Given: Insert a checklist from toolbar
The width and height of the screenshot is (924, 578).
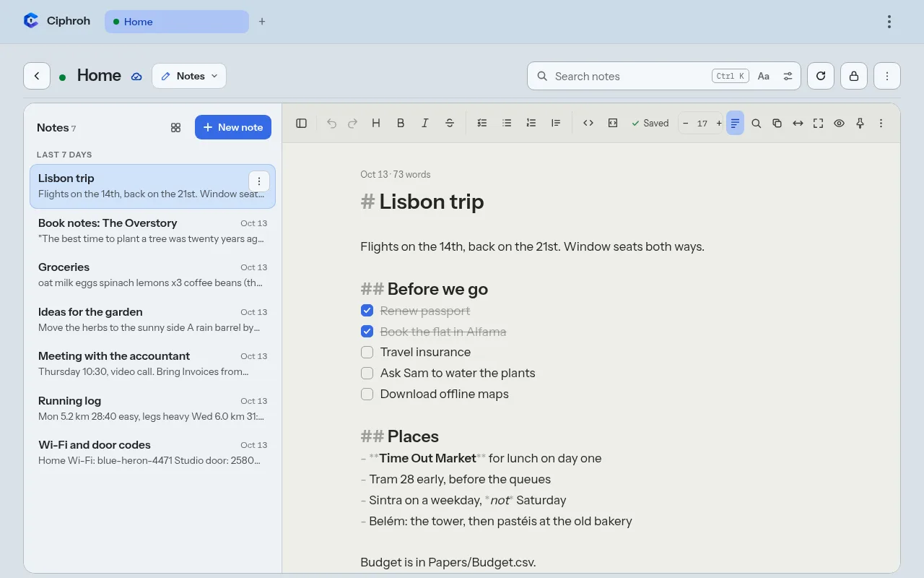Looking at the screenshot, I should 482,124.
